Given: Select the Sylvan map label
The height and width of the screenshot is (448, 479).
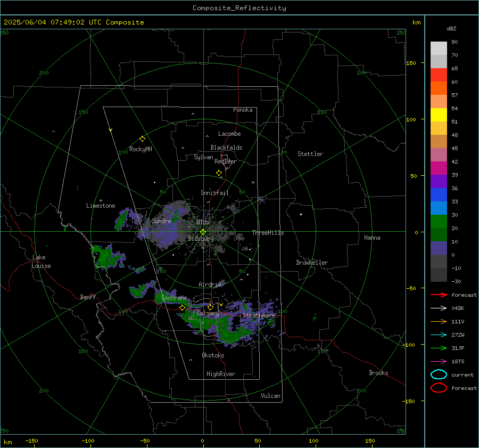Looking at the screenshot, I should coord(203,157).
